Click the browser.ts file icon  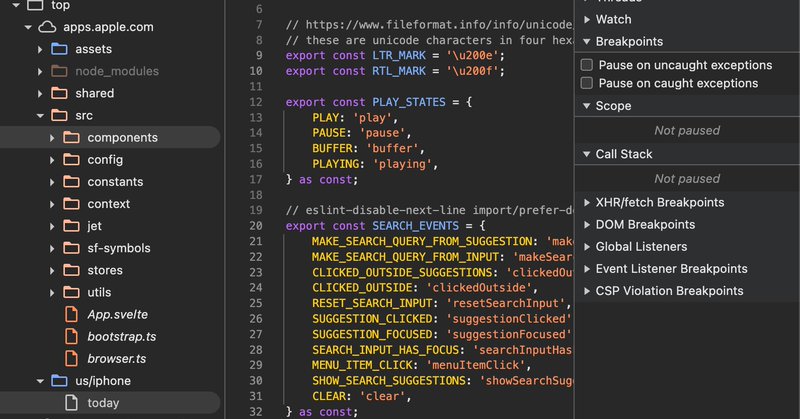click(x=71, y=359)
